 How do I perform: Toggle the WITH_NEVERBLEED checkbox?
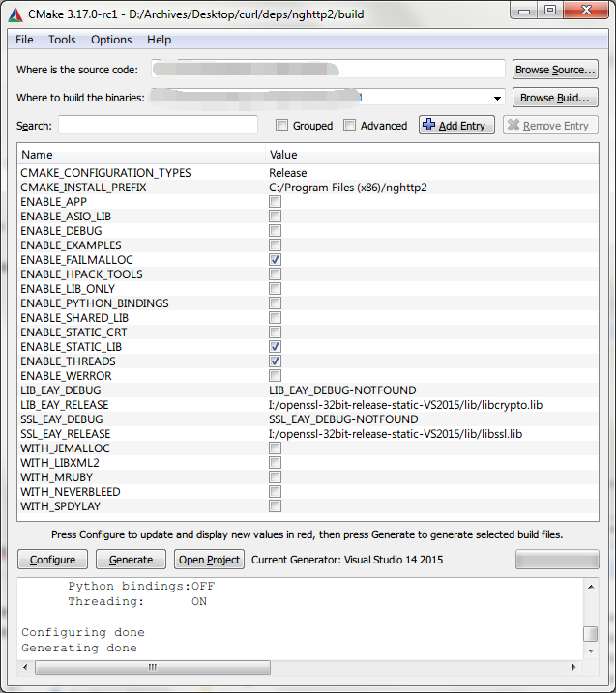[275, 492]
